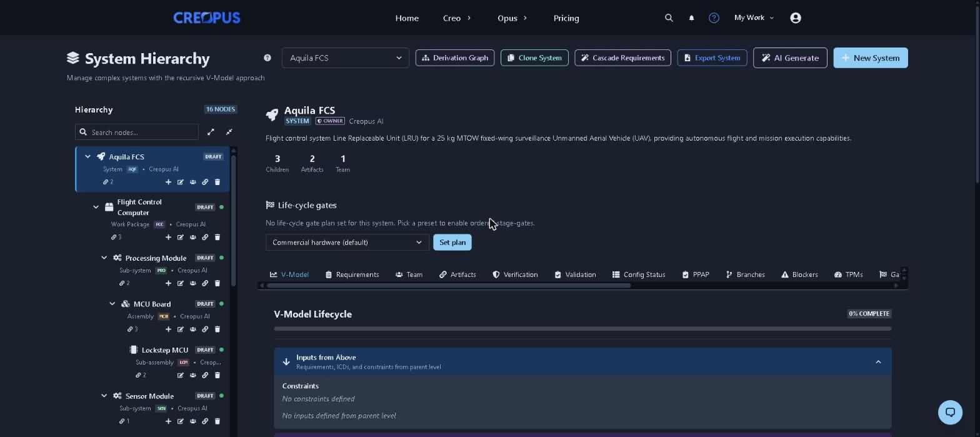This screenshot has height=437, width=980.
Task: Add child node to Aquila FCS
Action: click(168, 182)
